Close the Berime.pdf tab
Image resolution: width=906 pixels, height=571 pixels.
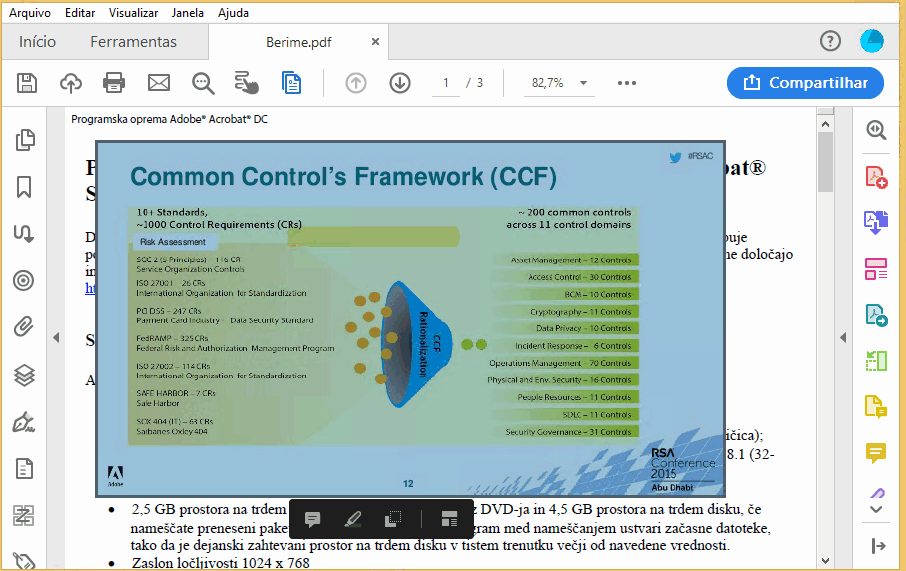point(375,42)
